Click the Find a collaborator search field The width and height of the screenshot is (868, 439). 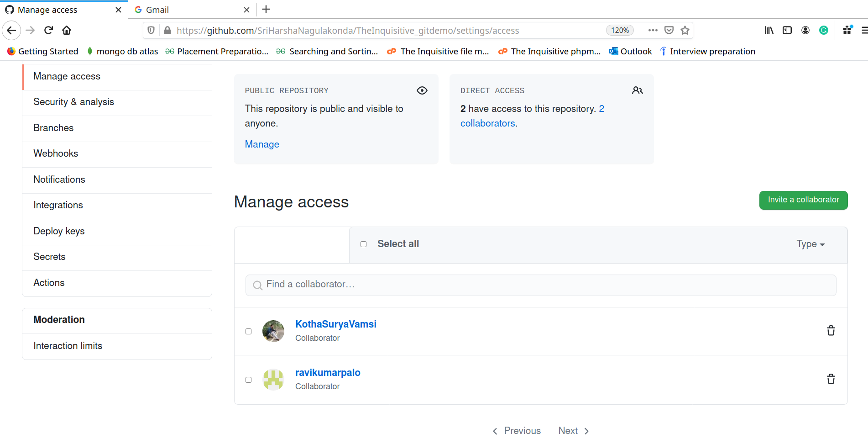(540, 285)
